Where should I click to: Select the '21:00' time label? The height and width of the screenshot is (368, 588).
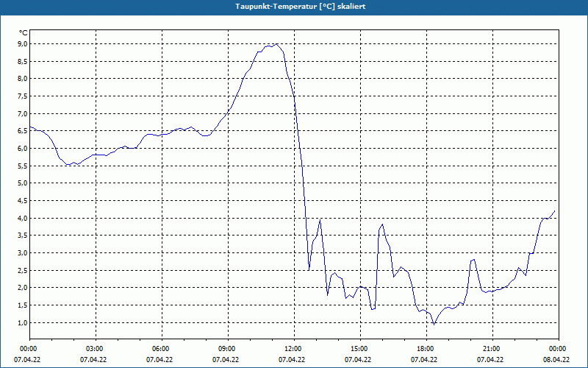[490, 349]
